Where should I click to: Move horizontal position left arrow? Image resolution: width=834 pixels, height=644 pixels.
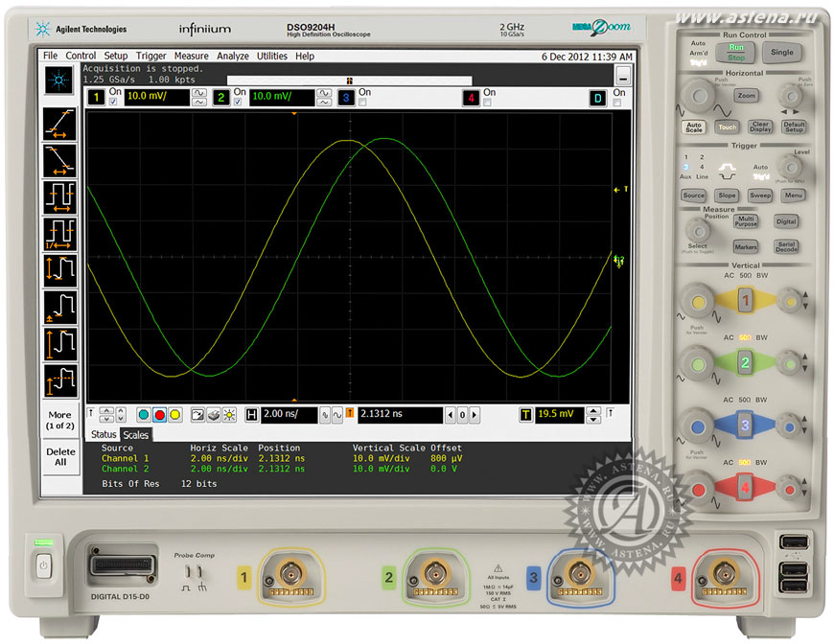pos(451,415)
